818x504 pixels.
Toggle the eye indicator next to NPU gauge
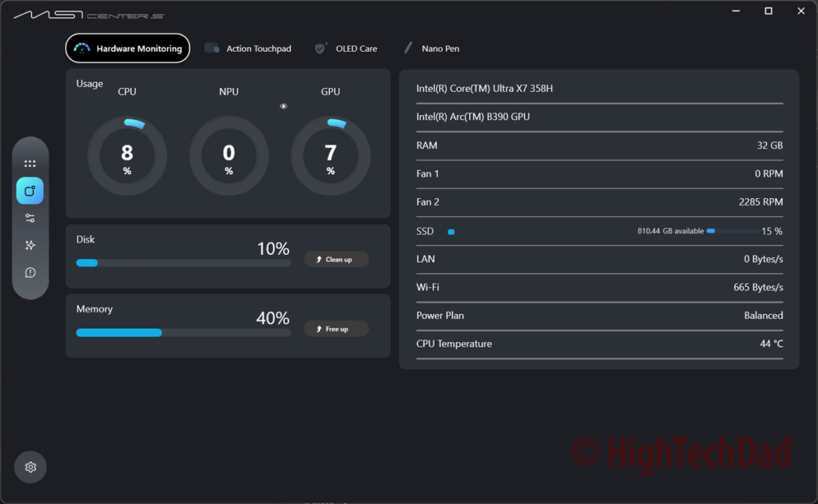click(x=284, y=105)
